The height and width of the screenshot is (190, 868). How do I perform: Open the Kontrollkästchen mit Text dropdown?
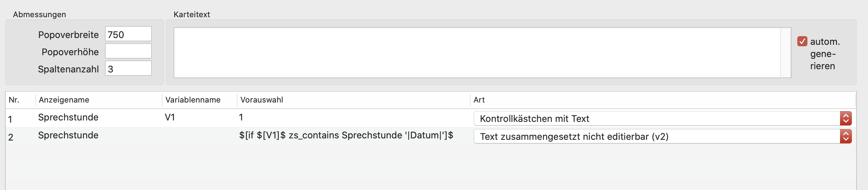(662, 118)
